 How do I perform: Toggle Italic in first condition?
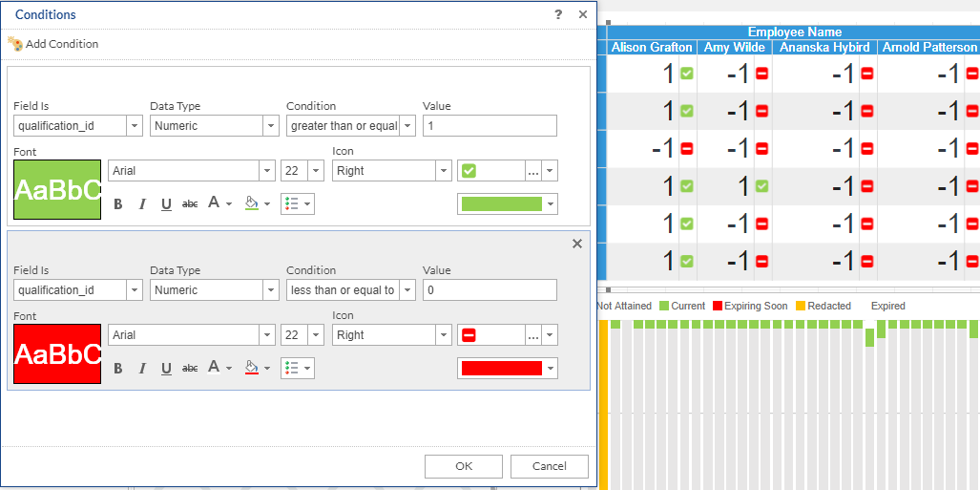tap(142, 204)
